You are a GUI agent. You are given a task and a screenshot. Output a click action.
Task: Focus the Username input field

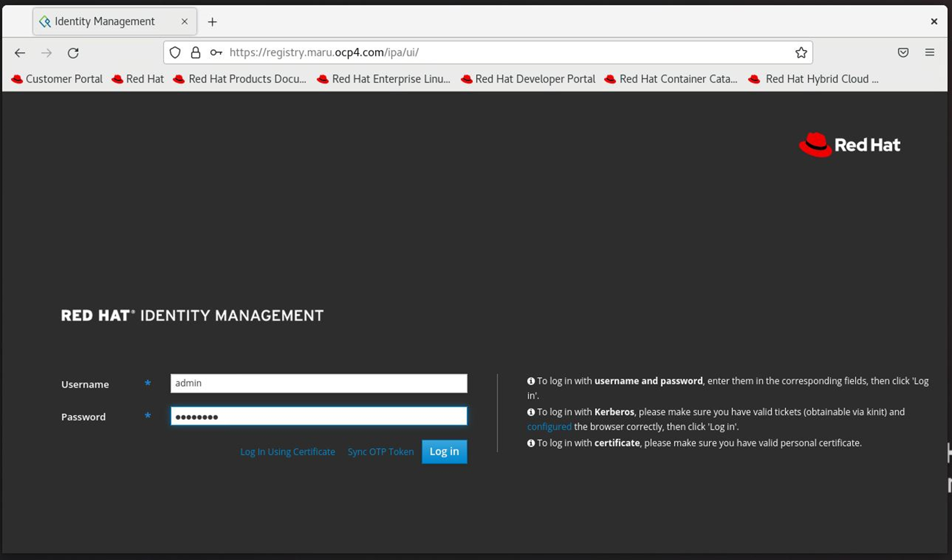[318, 384]
